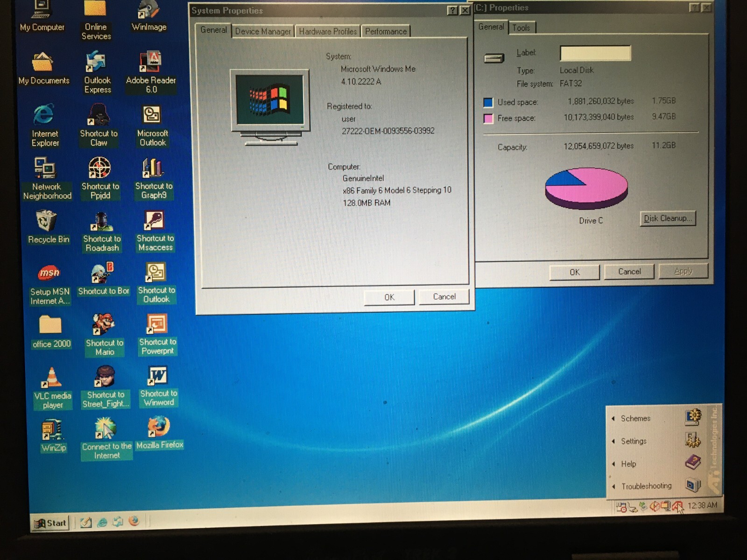Screen dimensions: 747x560
Task: Launch Internet Explorer from Quick Launch
Action: 102,523
